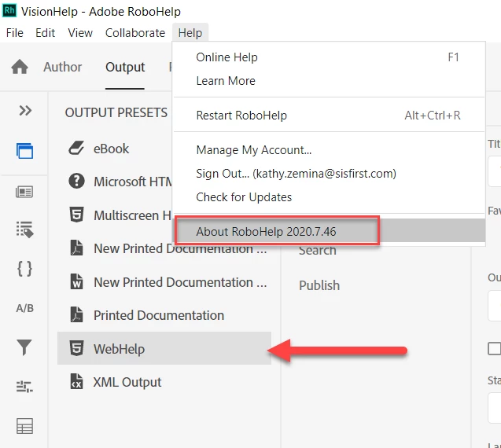Click the Microsoft HTML Help question mark icon
The image size is (501, 448).
click(77, 181)
